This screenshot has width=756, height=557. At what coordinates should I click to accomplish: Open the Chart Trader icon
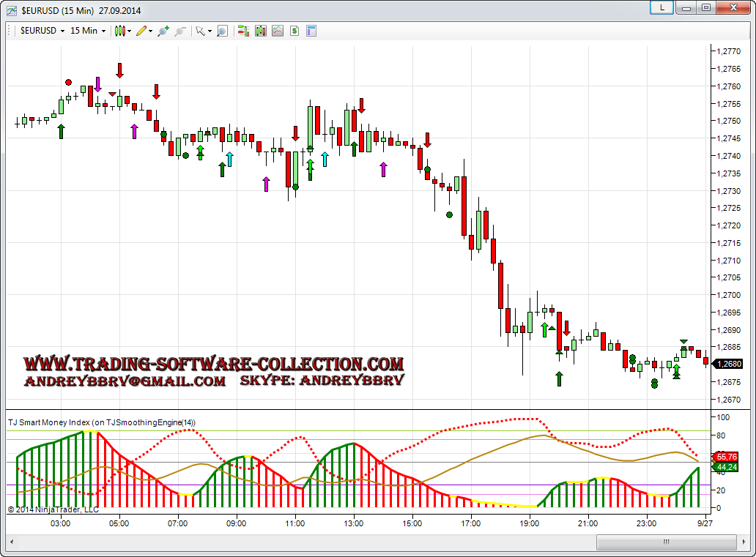coord(243,31)
